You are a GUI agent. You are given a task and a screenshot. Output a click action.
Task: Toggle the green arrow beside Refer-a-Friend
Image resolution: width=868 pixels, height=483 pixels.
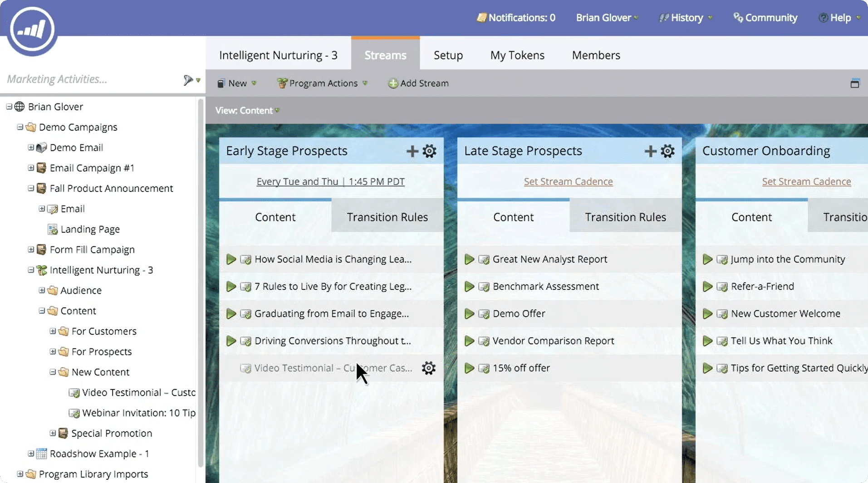tap(707, 287)
